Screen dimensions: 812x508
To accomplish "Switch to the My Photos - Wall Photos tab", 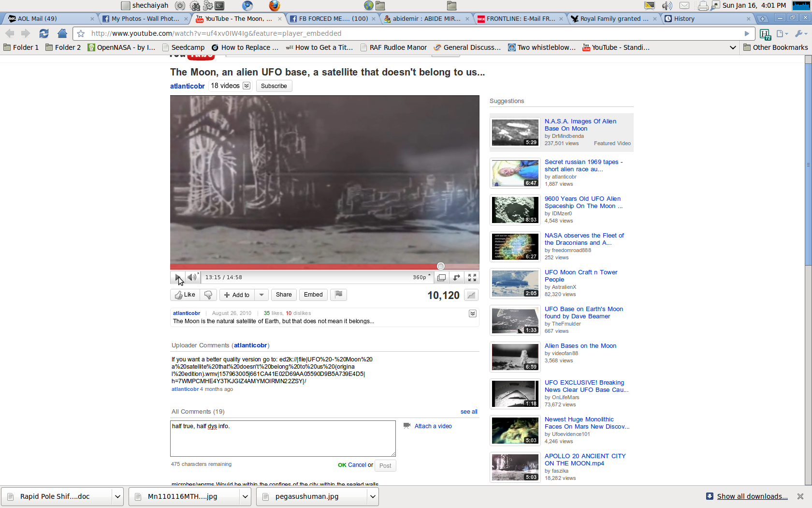I will [145, 18].
